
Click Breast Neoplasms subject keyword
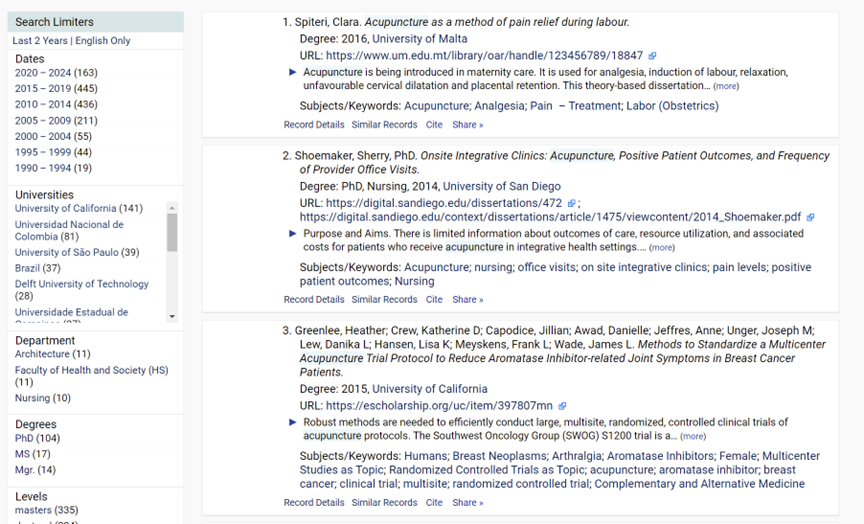500,456
